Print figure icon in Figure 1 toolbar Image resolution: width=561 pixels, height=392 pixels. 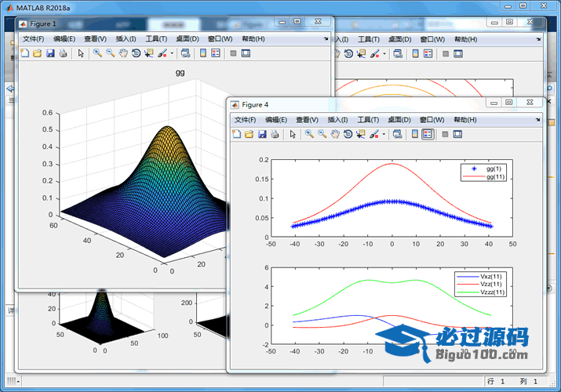pyautogui.click(x=63, y=53)
